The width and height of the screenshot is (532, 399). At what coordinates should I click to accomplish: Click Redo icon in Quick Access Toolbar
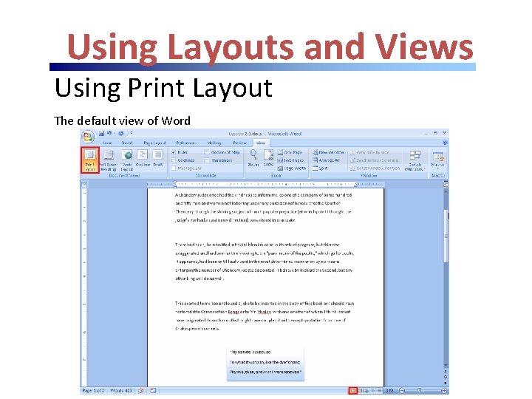coord(120,133)
